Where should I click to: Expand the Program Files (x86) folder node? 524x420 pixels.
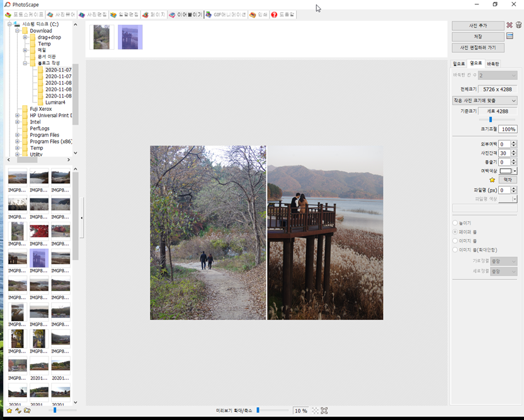coord(18,142)
